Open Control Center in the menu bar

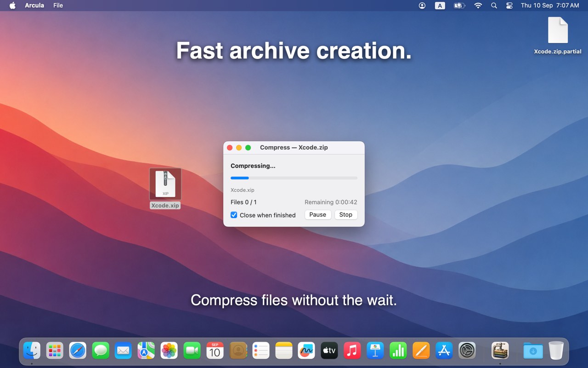click(x=509, y=6)
